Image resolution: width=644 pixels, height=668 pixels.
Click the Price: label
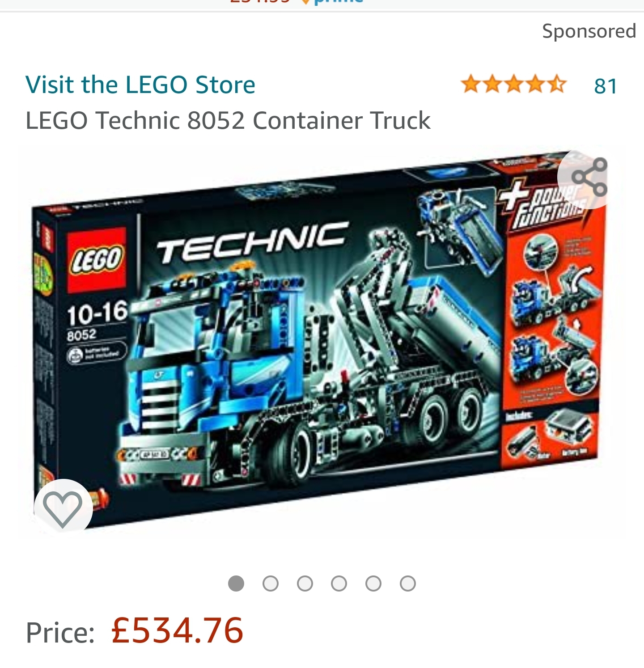point(60,633)
